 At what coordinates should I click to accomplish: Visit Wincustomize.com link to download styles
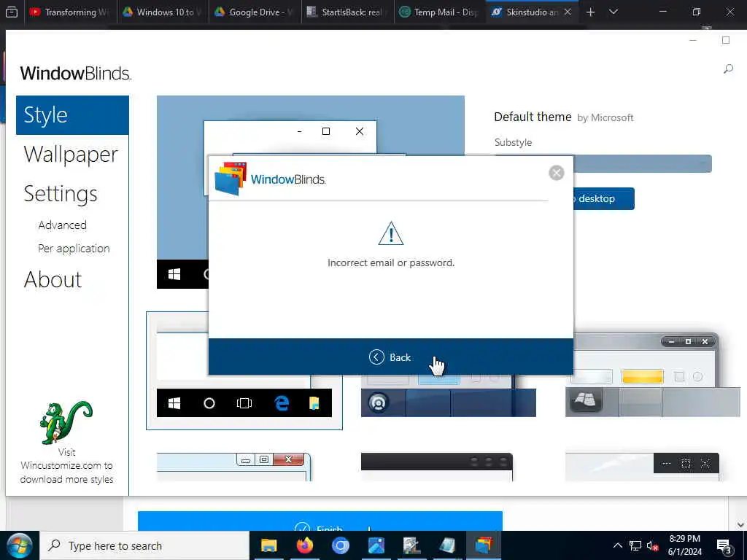[x=66, y=466]
